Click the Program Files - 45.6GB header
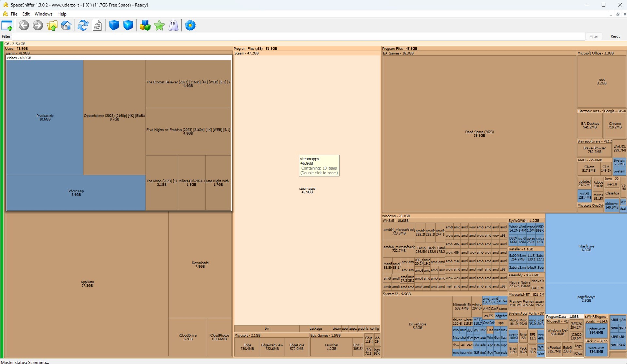Screen dimensions: 627x364 pos(504,48)
